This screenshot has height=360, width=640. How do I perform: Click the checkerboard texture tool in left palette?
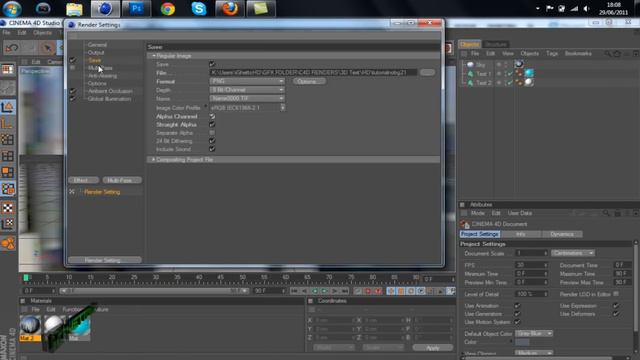(x=8, y=208)
